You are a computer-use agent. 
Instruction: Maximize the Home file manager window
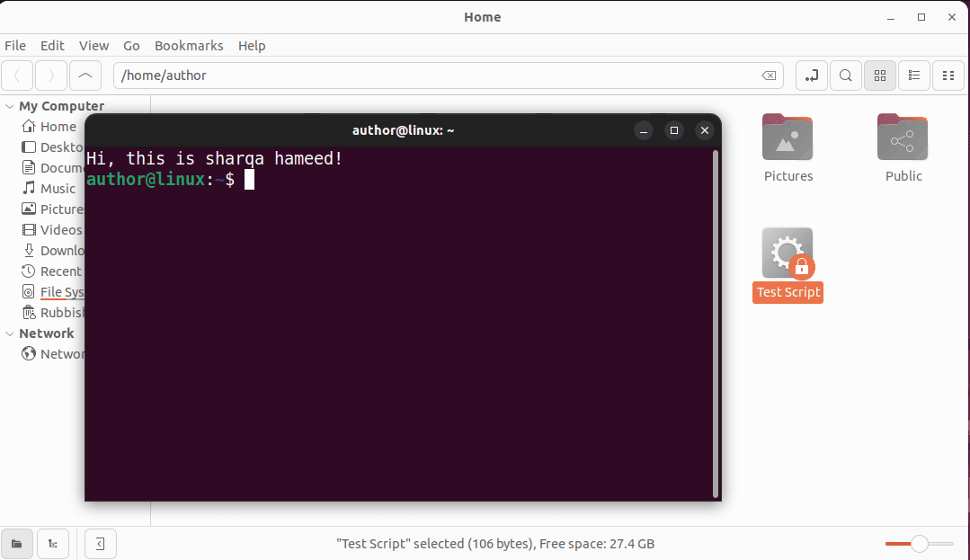921,17
